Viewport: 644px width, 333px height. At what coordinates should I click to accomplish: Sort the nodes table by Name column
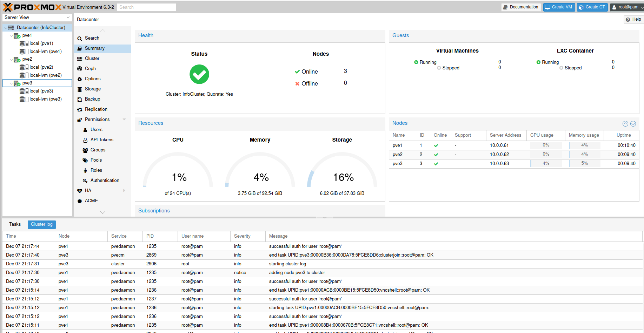point(403,135)
